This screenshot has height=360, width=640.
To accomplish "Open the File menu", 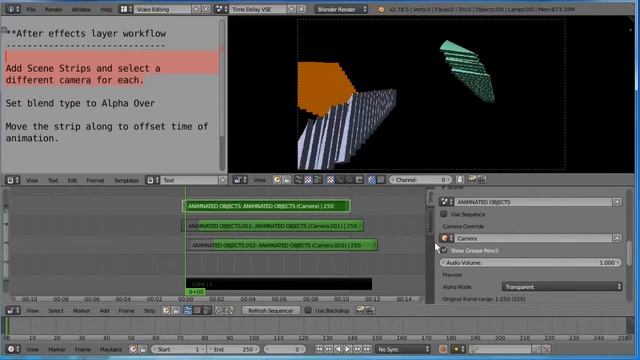I will pyautogui.click(x=31, y=9).
